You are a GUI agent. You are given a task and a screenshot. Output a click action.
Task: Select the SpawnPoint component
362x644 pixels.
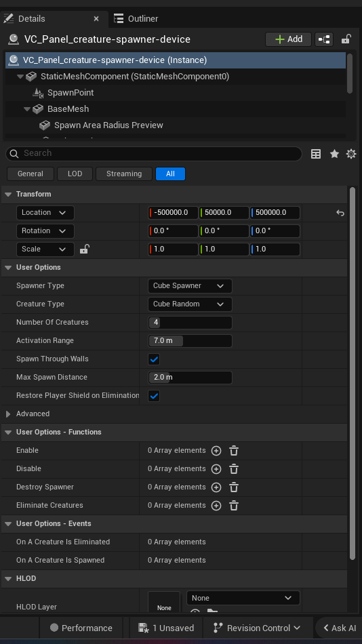click(x=71, y=93)
